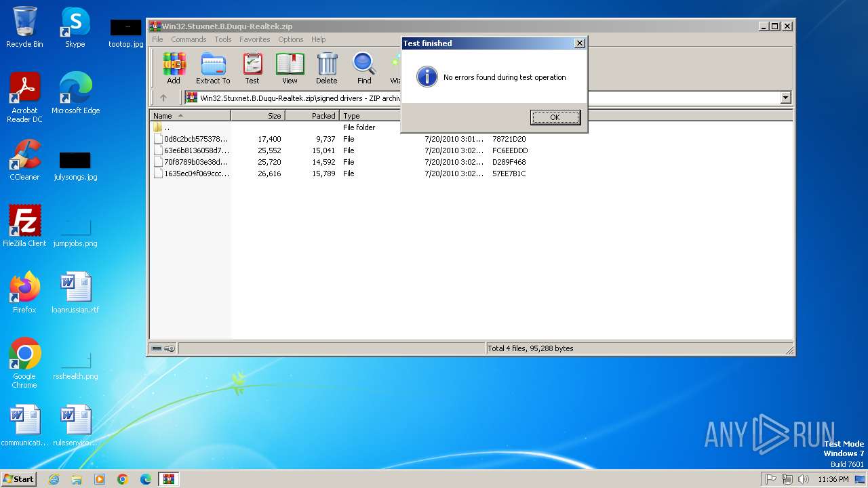
Task: Select loanrussian.rtf document icon
Action: tap(75, 293)
